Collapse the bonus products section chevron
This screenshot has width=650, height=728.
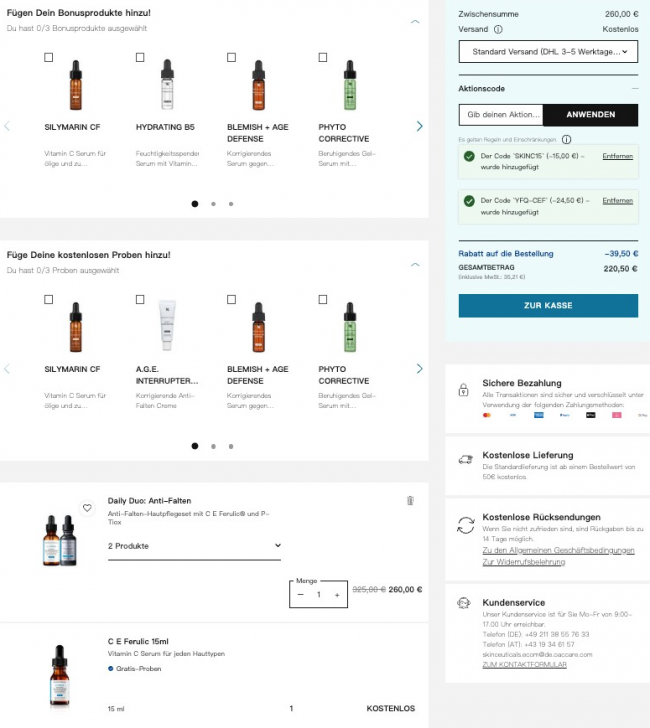point(415,21)
